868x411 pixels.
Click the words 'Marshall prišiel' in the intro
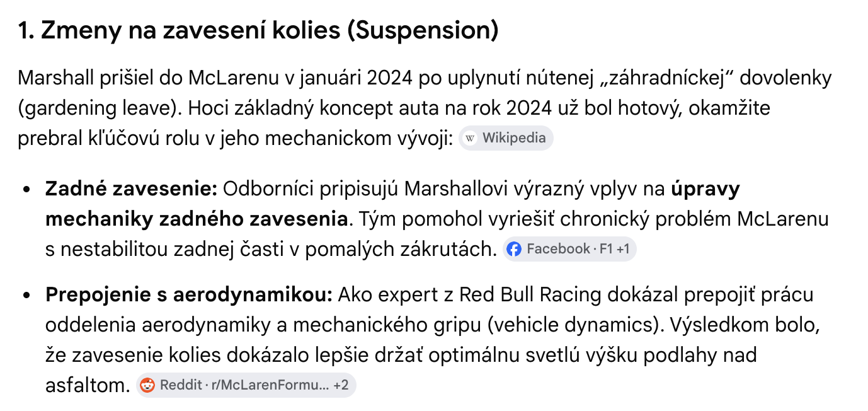[x=96, y=78]
